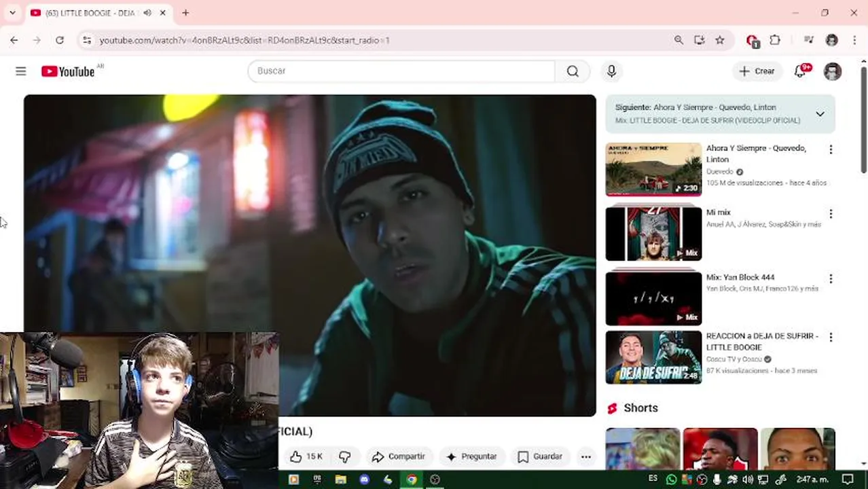Click the Preguntar button
This screenshot has width=868, height=489.
click(x=471, y=456)
